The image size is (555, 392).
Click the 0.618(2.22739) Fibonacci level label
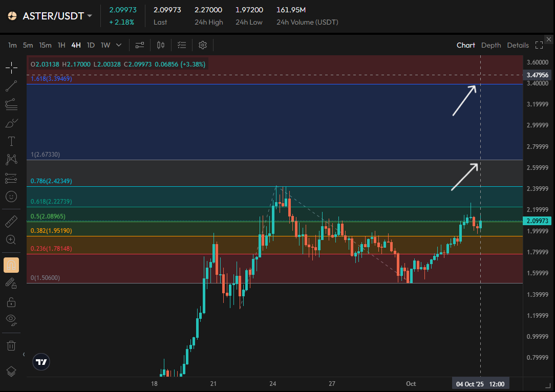click(x=51, y=201)
